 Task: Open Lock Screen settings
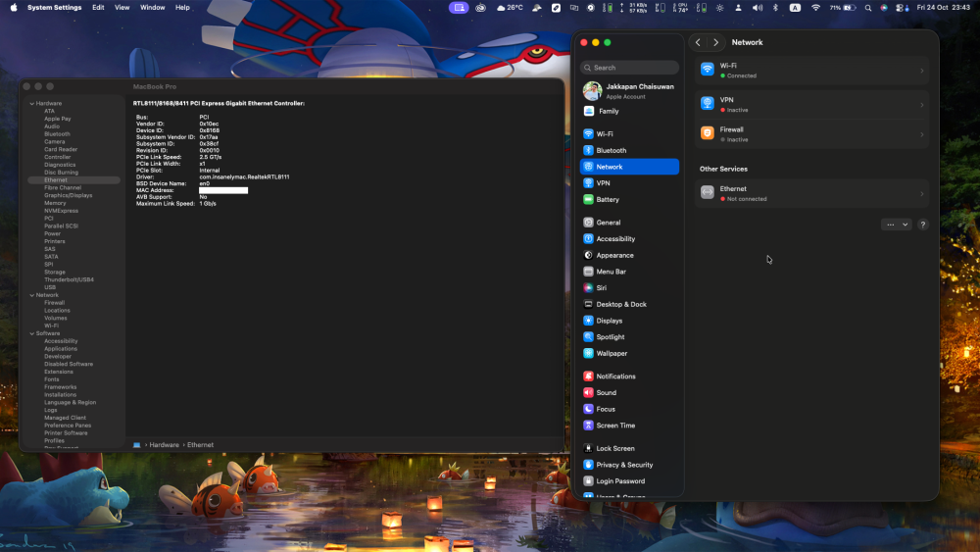pos(629,448)
